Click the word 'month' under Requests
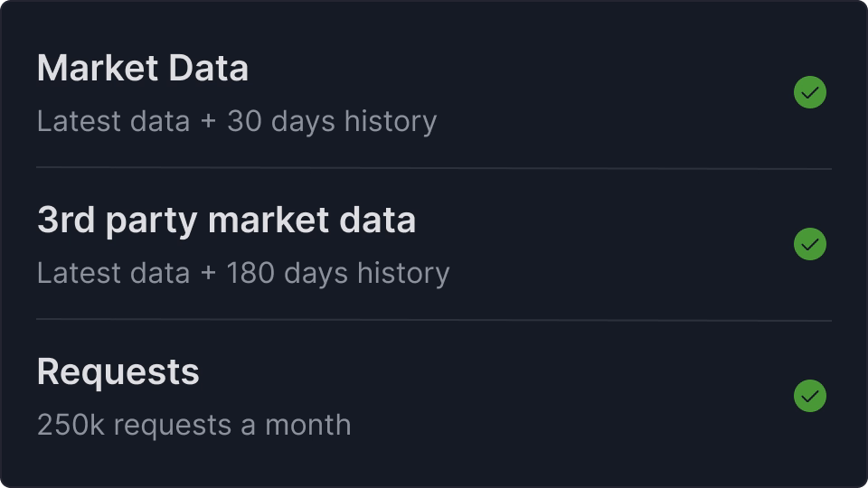Viewport: 868px width, 488px height. [x=307, y=425]
